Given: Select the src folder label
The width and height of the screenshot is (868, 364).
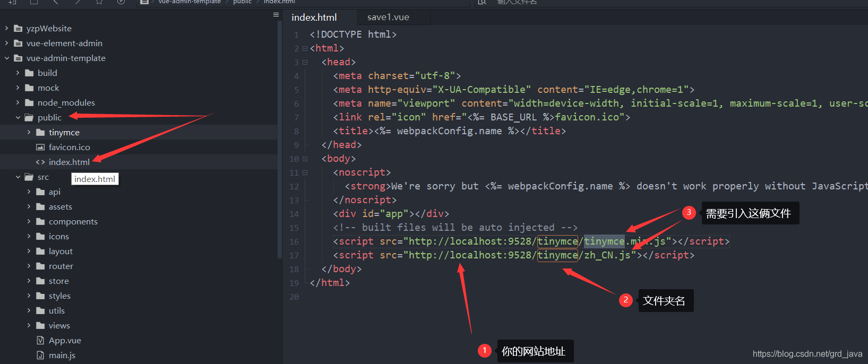Looking at the screenshot, I should point(43,177).
